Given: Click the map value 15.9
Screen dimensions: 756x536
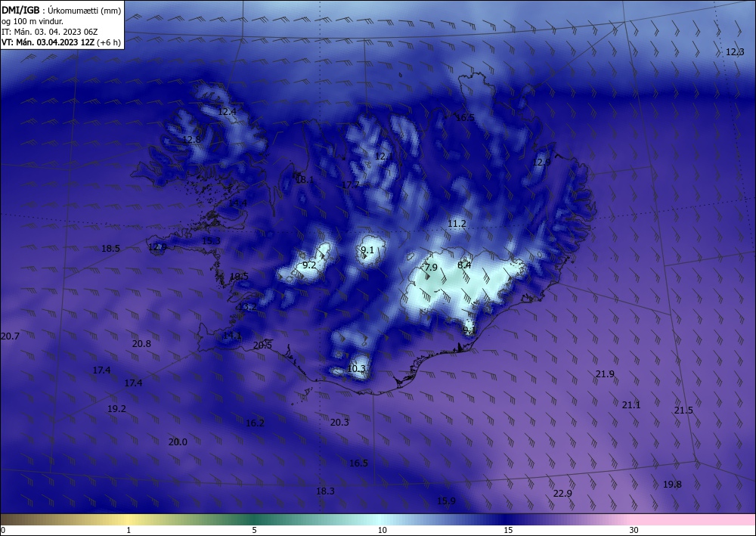Looking at the screenshot, I should [x=446, y=501].
